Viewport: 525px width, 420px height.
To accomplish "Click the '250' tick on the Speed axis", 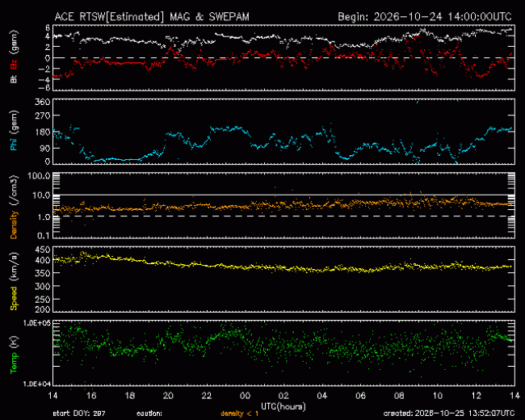I will tap(43, 300).
